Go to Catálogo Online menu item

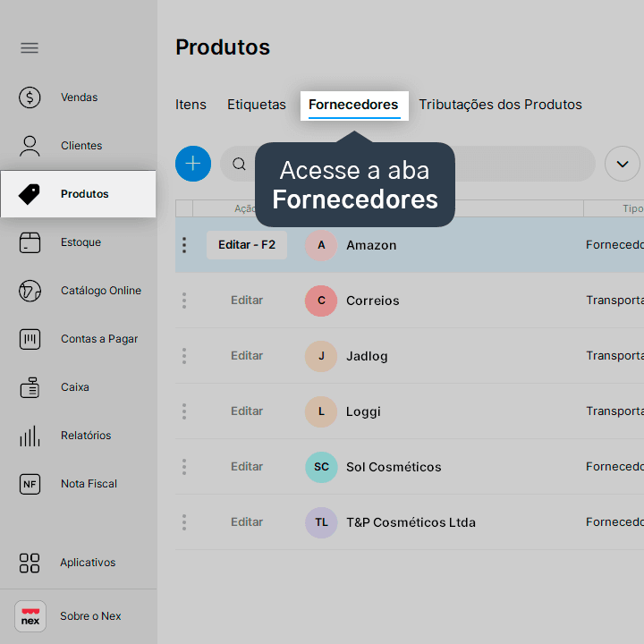[x=101, y=291]
